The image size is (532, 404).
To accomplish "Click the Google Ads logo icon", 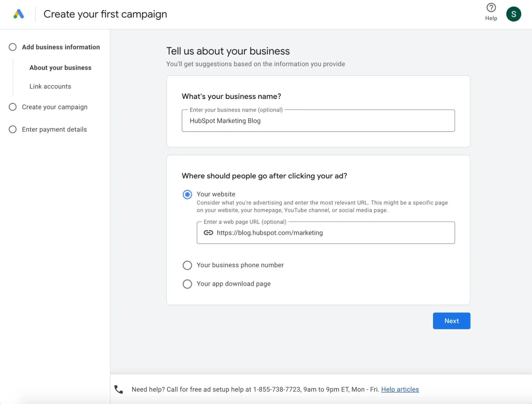I will [x=18, y=14].
